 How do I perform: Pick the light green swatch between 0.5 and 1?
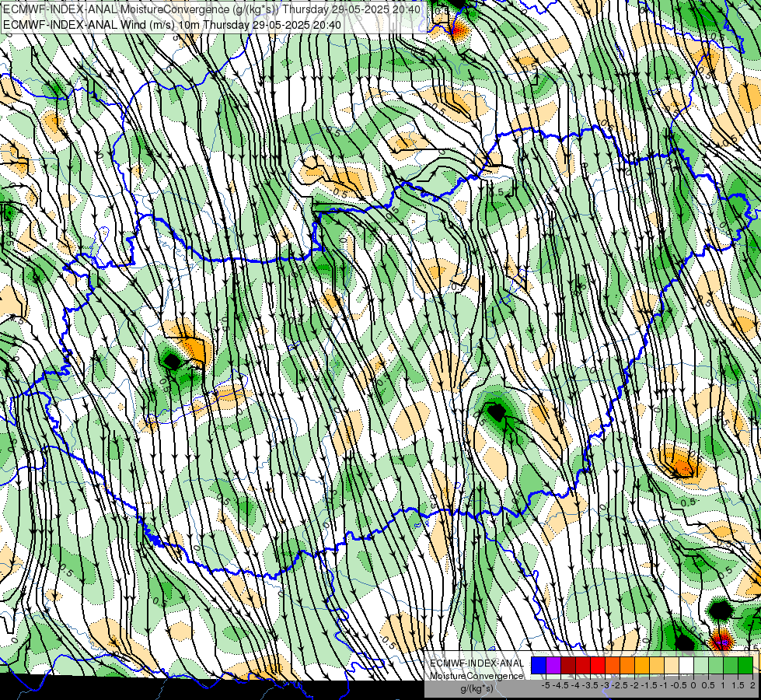point(716,665)
